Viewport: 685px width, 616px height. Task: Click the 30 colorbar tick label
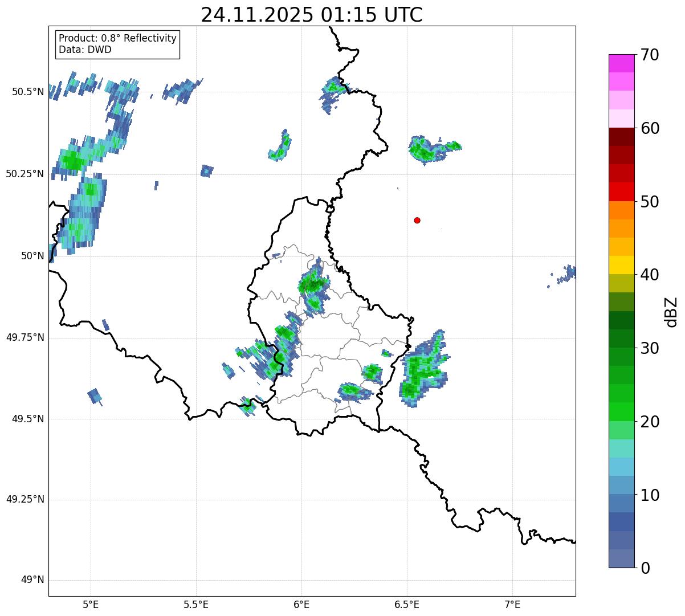point(650,348)
